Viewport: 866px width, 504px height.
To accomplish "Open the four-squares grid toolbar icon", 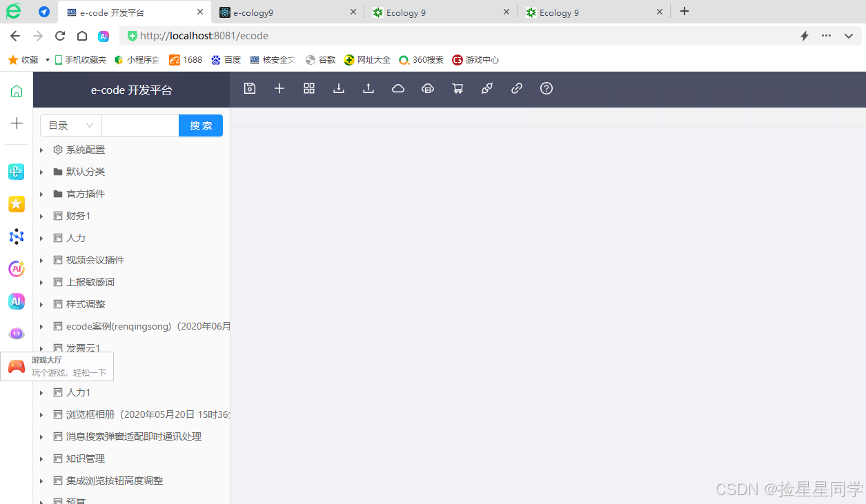I will (309, 88).
